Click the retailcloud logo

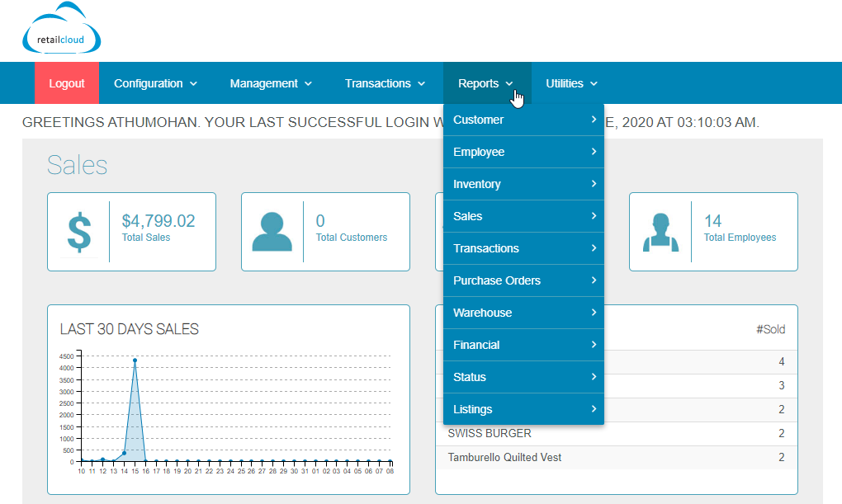[x=61, y=28]
